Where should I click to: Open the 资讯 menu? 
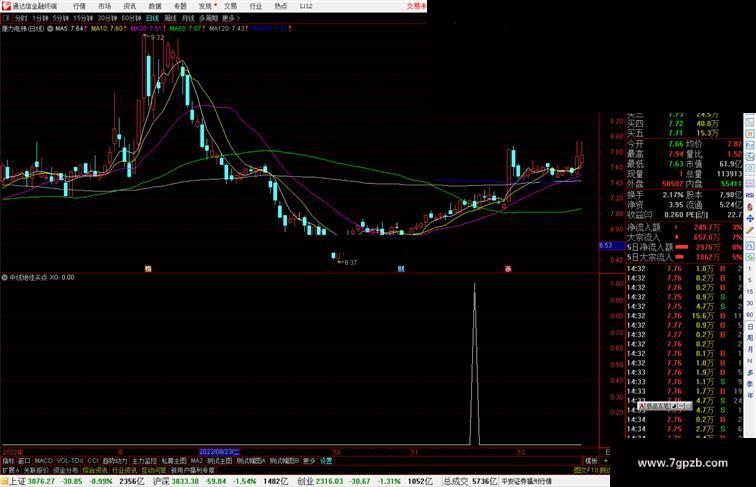pyautogui.click(x=129, y=6)
